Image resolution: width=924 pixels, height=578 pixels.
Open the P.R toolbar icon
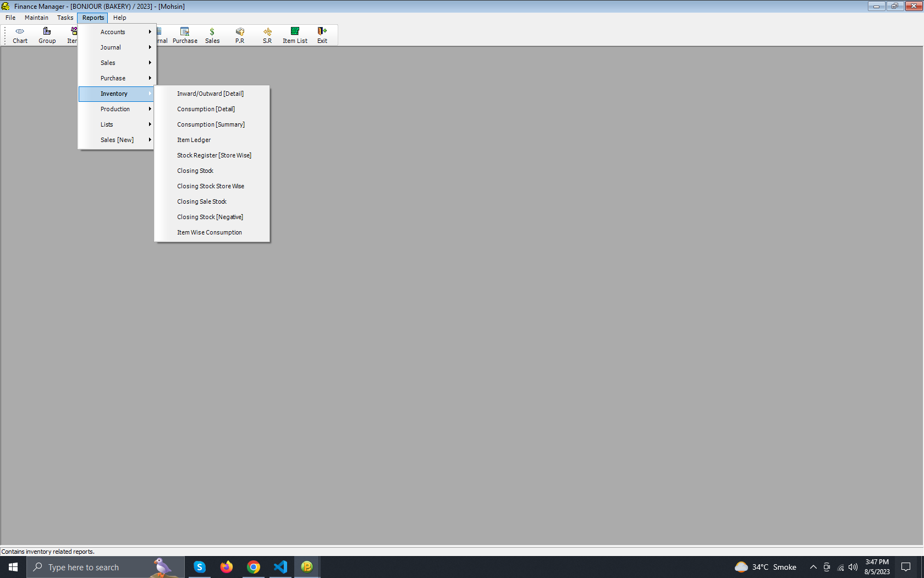[x=240, y=35]
